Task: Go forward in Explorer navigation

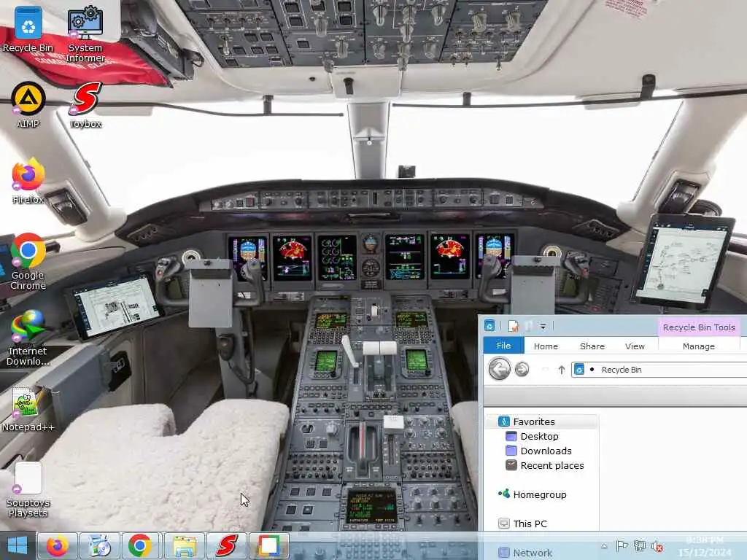Action: [522, 369]
